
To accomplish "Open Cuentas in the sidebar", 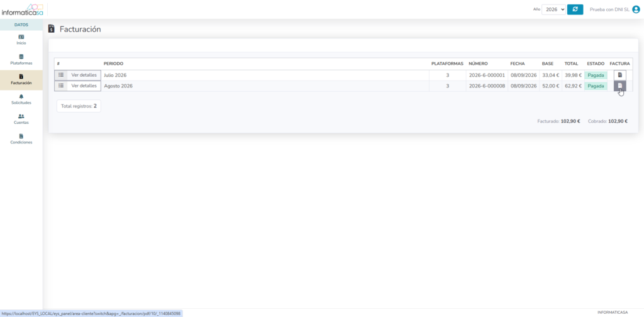I will tap(21, 119).
